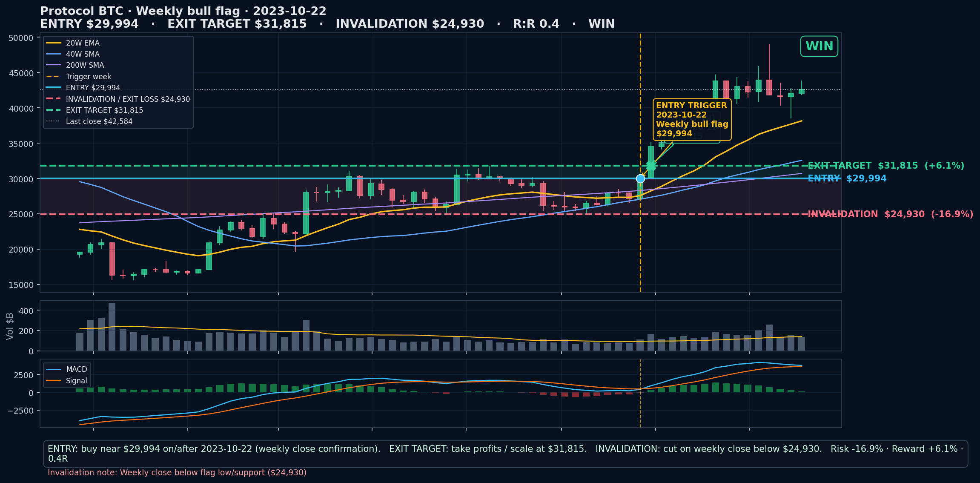
Task: Click the R:R 0.4 text in header
Action: tap(536, 24)
